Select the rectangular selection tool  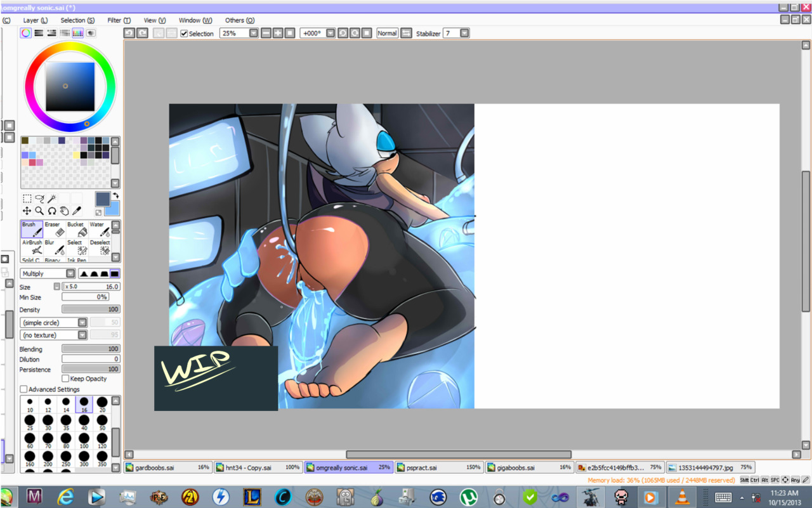pos(27,199)
